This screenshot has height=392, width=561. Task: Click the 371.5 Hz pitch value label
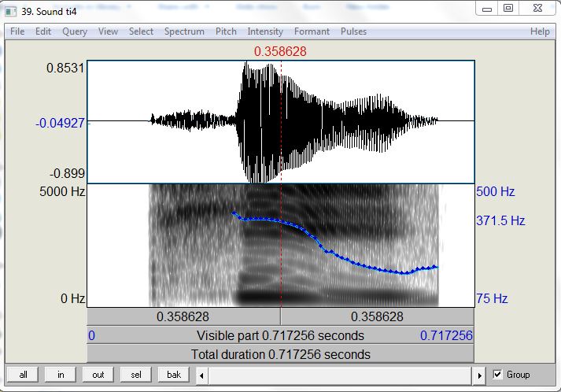click(x=500, y=220)
